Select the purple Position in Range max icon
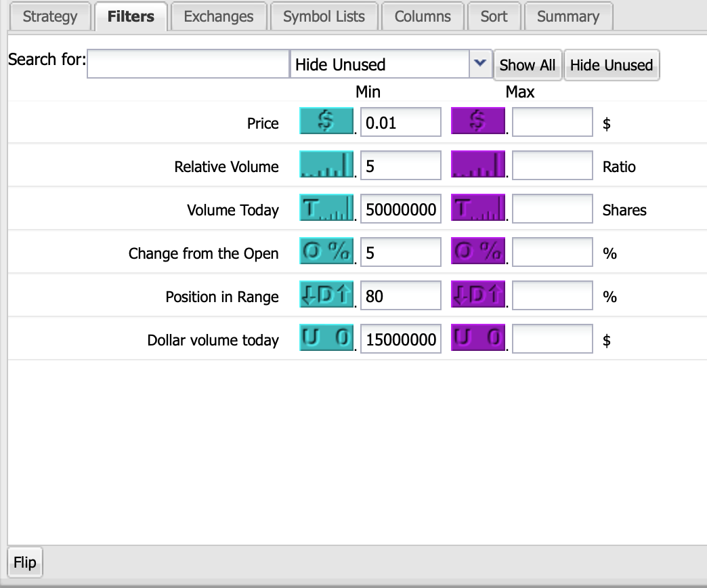This screenshot has height=588, width=707. tap(477, 296)
